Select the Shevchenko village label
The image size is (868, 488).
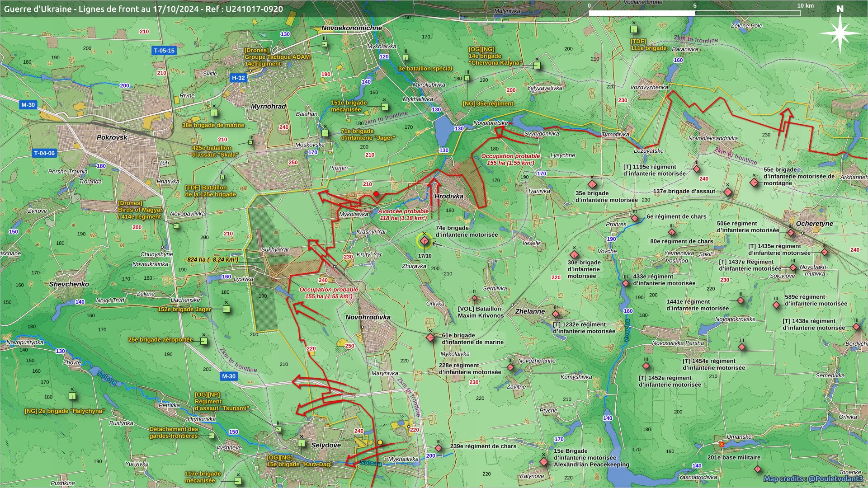point(69,284)
